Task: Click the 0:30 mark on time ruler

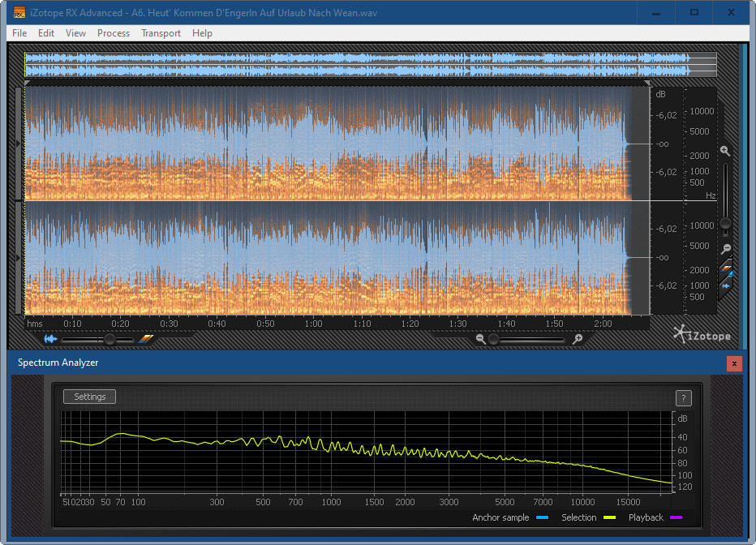Action: pos(169,324)
